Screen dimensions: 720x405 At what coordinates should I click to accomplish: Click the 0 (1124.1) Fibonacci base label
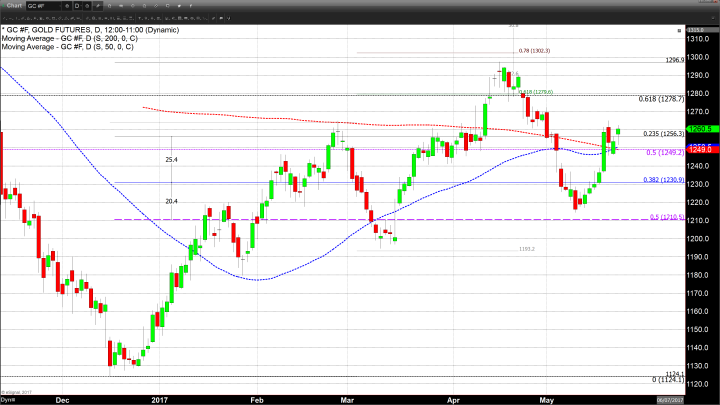tap(668, 380)
